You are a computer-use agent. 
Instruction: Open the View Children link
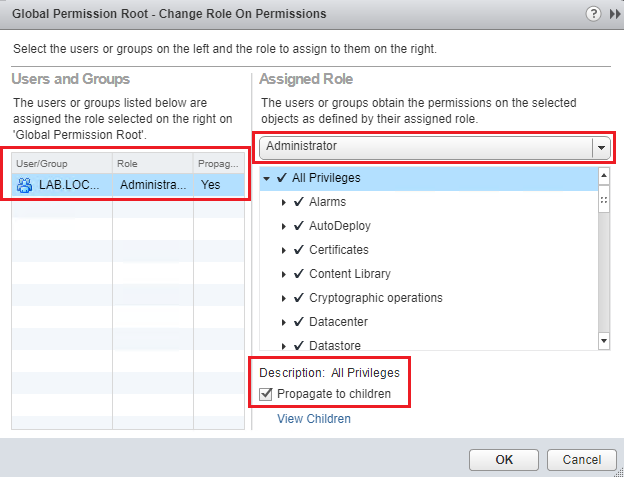point(314,419)
